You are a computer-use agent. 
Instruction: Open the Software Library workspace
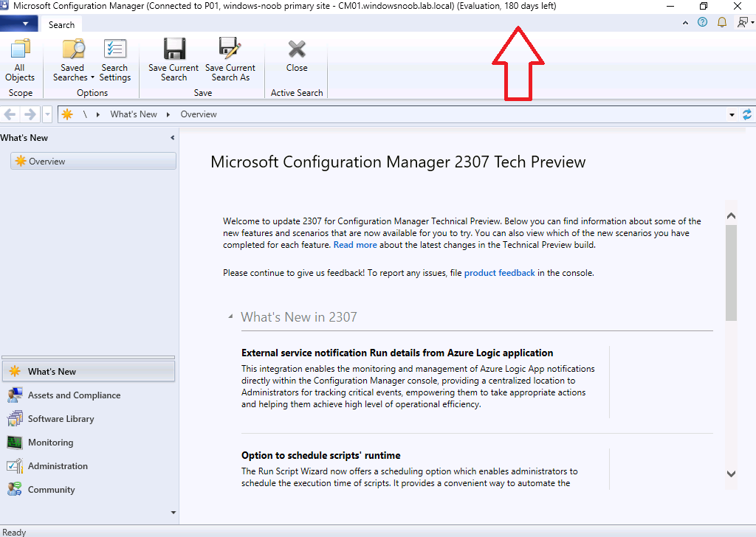click(89, 418)
